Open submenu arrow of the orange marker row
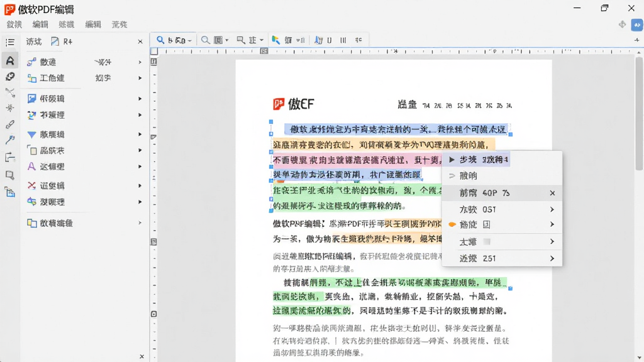The width and height of the screenshot is (644, 362). click(x=552, y=224)
